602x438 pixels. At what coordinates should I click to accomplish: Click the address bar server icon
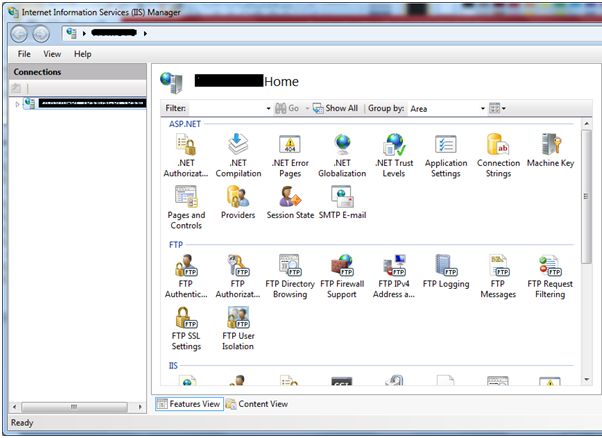(x=71, y=33)
